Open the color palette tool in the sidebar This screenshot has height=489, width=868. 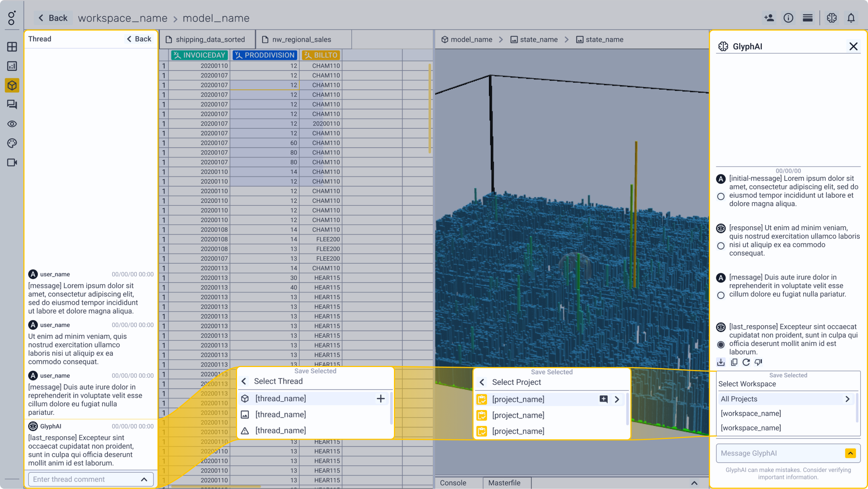point(12,143)
